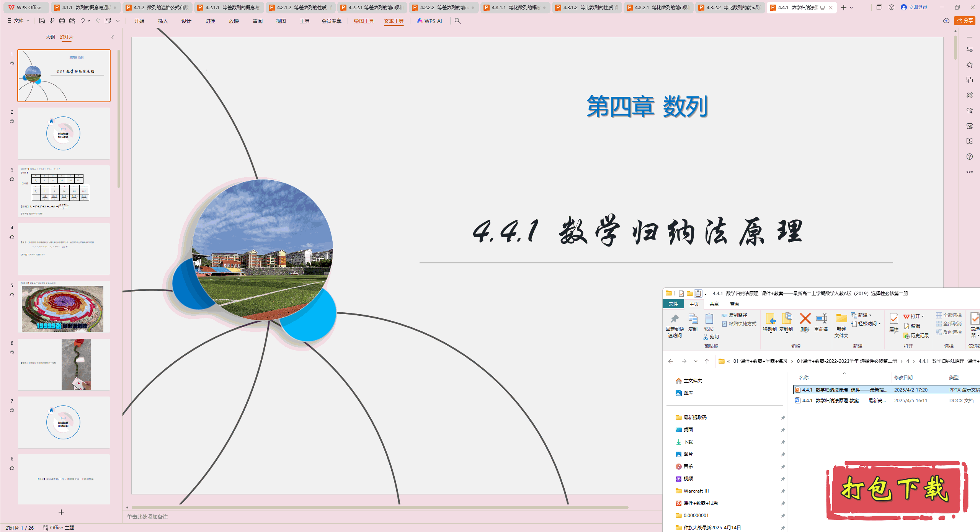The image size is (980, 532).
Task: Click 复制路径 in Explorer ribbon
Action: click(735, 315)
